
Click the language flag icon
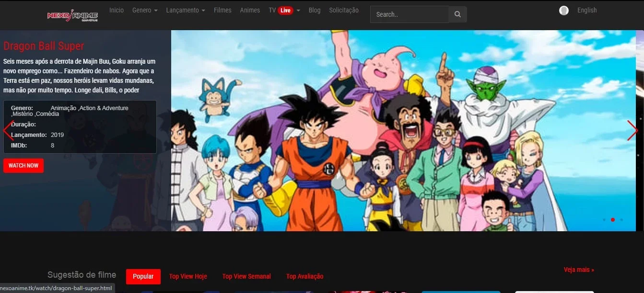click(564, 11)
